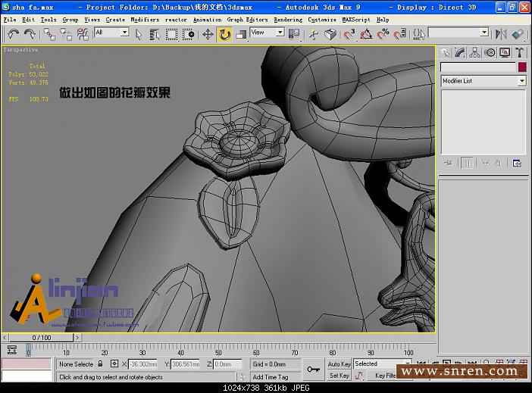Viewport: 532px width, 393px height.
Task: Toggle the Set Key mode button
Action: (x=339, y=376)
